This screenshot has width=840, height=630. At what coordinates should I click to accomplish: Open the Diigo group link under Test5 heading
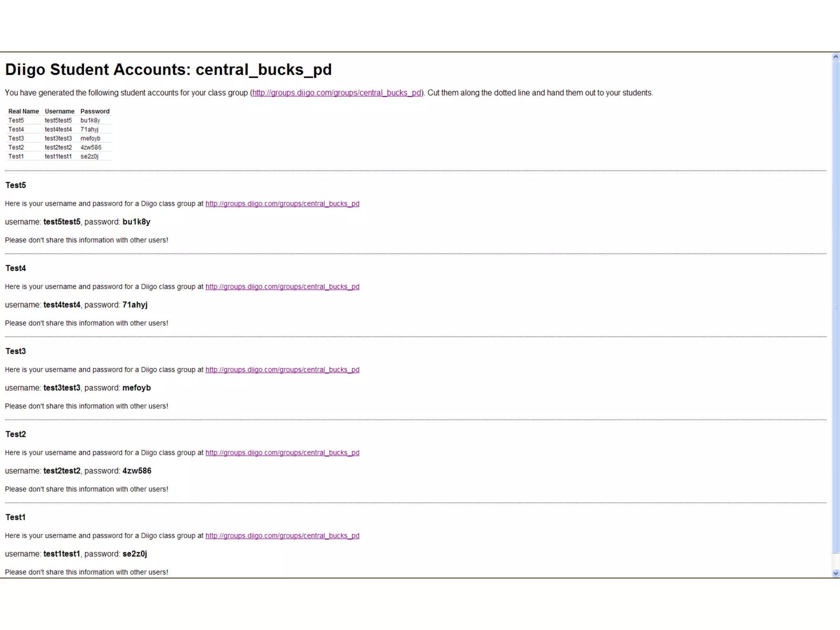[282, 204]
